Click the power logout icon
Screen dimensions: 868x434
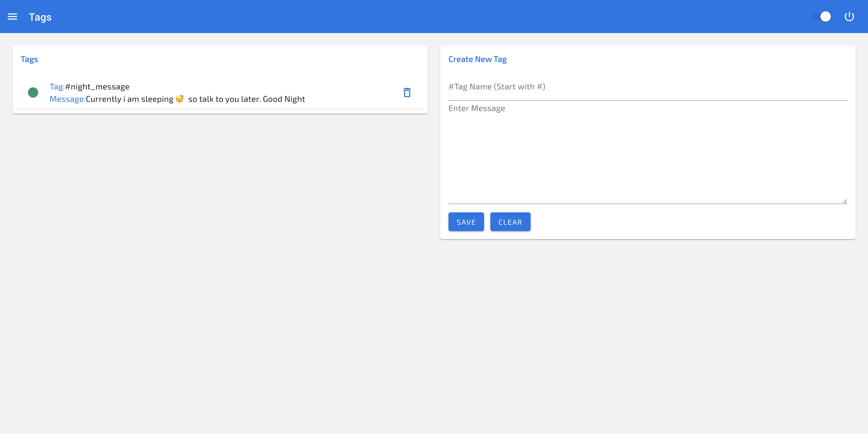(849, 17)
